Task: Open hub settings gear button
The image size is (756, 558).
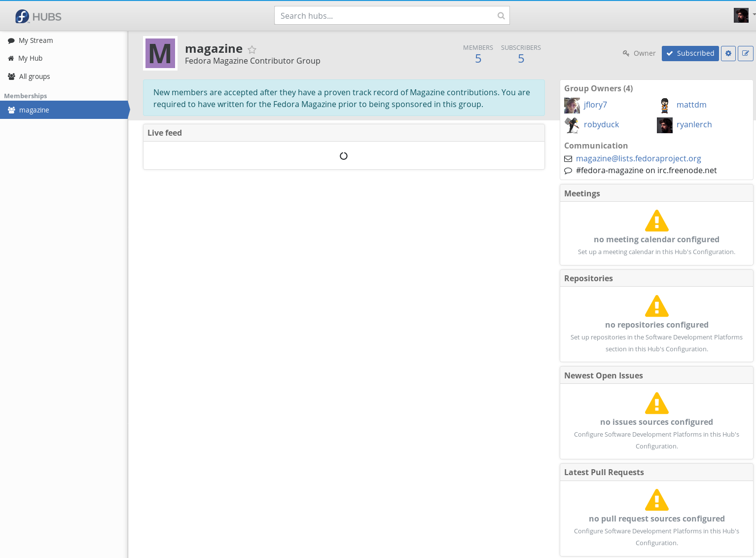Action: (728, 53)
